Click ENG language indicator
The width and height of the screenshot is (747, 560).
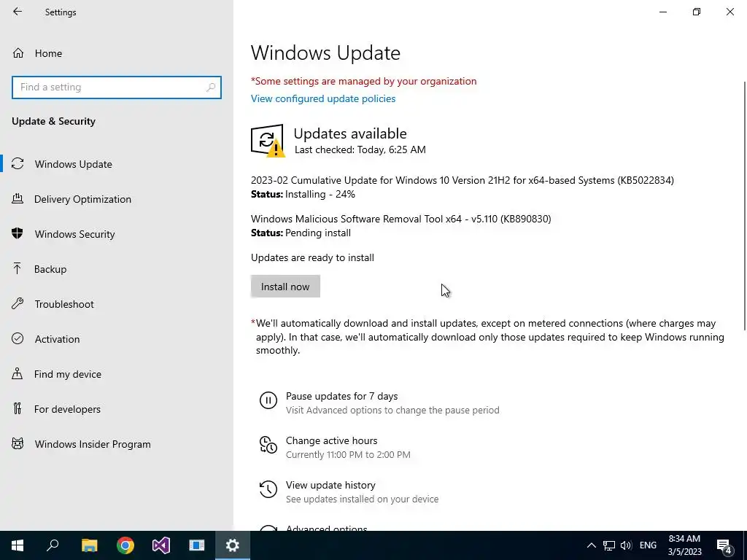[648, 545]
